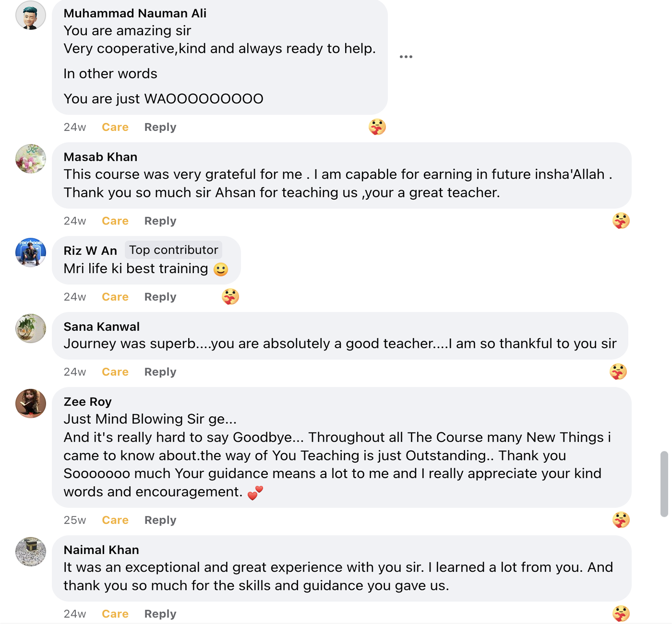Open Zee Roy's profile via name link

(x=87, y=402)
